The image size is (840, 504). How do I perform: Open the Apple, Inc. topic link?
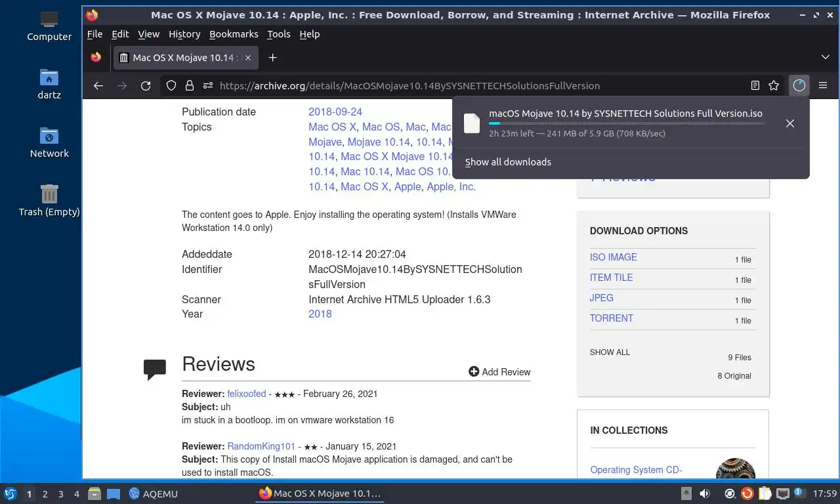[451, 186]
